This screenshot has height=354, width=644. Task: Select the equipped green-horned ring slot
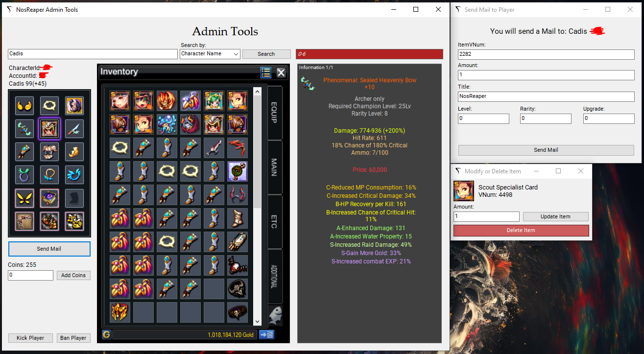[x=24, y=175]
